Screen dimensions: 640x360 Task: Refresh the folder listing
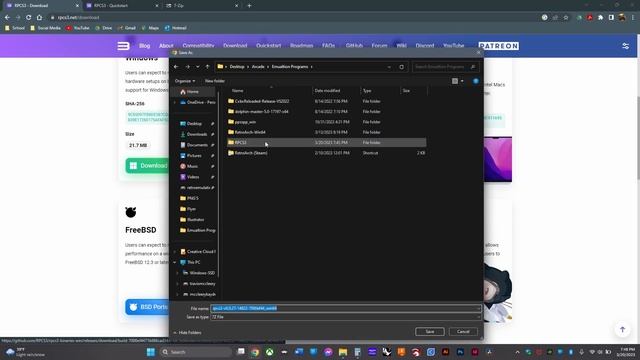pyautogui.click(x=402, y=67)
